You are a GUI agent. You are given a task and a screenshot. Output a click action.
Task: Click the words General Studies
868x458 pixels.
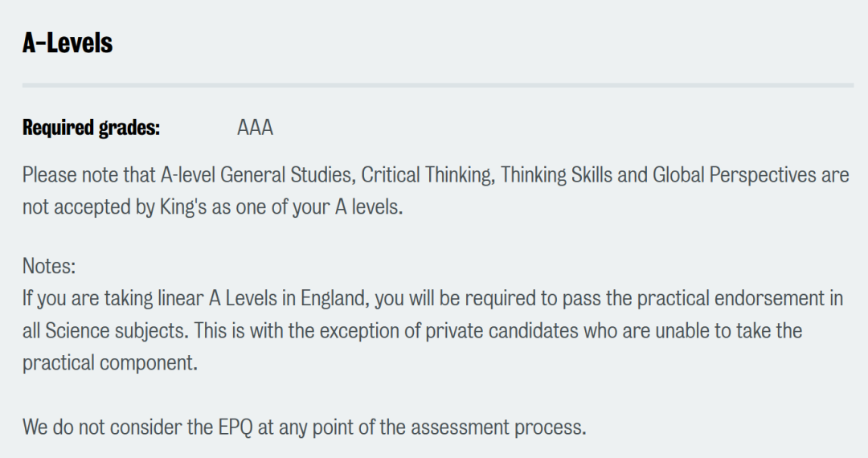pyautogui.click(x=287, y=175)
